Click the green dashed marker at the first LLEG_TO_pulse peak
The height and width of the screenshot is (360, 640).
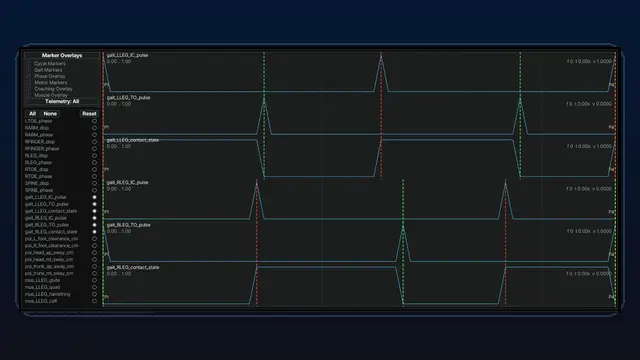coord(264,116)
